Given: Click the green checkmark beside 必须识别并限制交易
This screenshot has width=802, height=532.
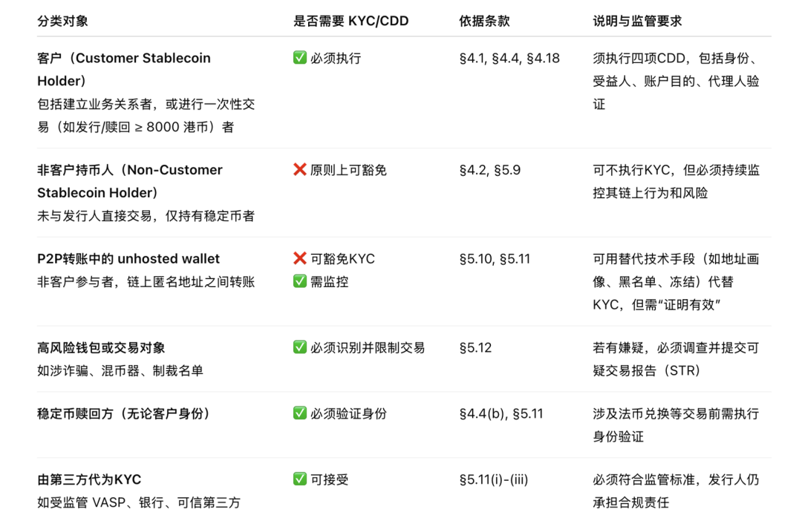Looking at the screenshot, I should point(300,347).
